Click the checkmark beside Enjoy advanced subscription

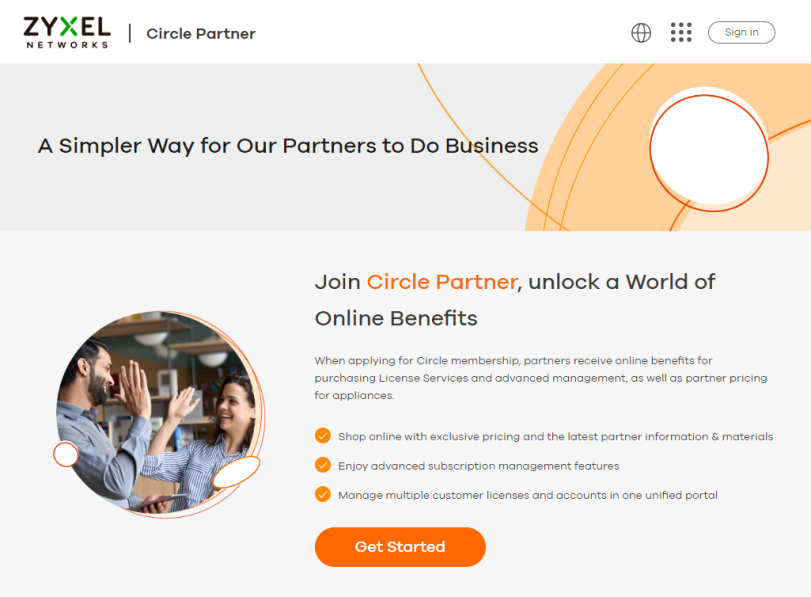coord(323,465)
